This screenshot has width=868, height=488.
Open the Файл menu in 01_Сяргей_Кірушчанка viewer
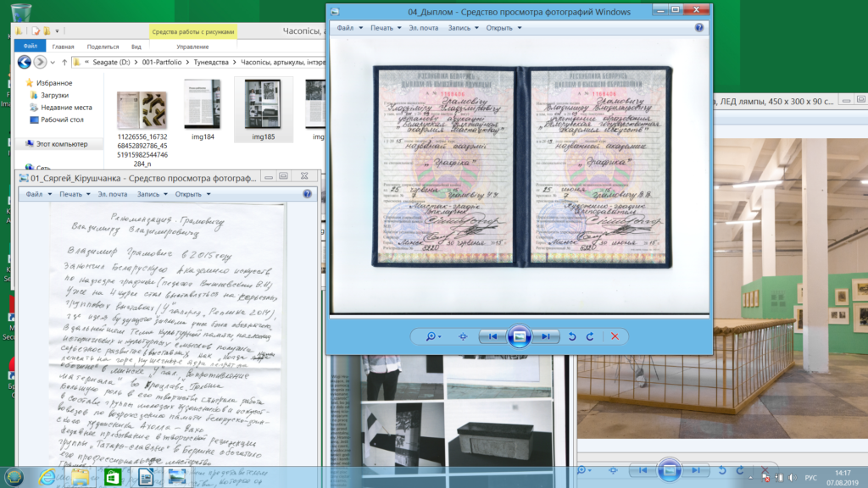38,194
